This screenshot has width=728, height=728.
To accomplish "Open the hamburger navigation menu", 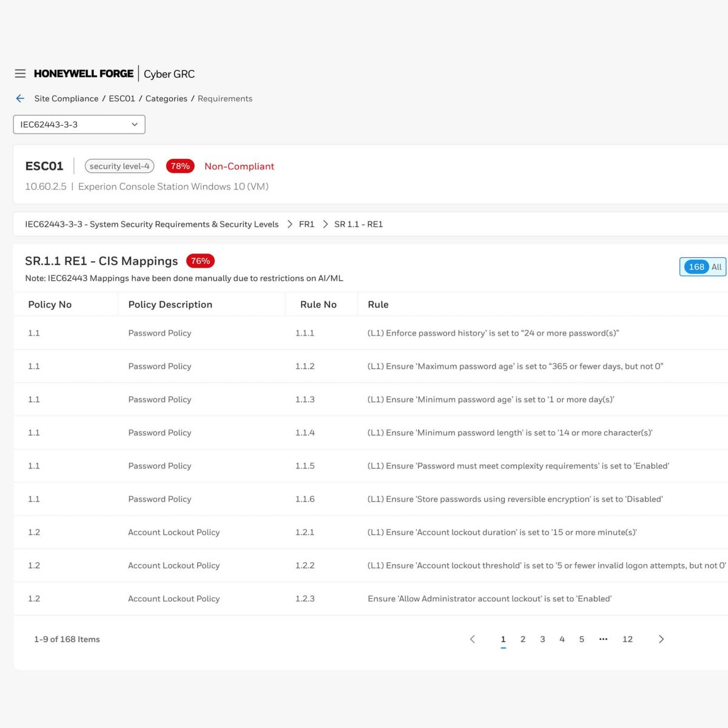I will [20, 73].
